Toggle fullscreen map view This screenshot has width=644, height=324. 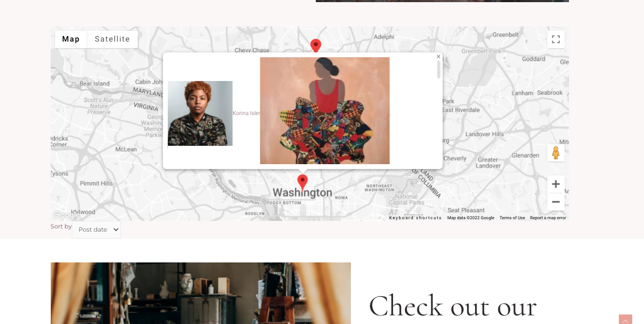[555, 39]
